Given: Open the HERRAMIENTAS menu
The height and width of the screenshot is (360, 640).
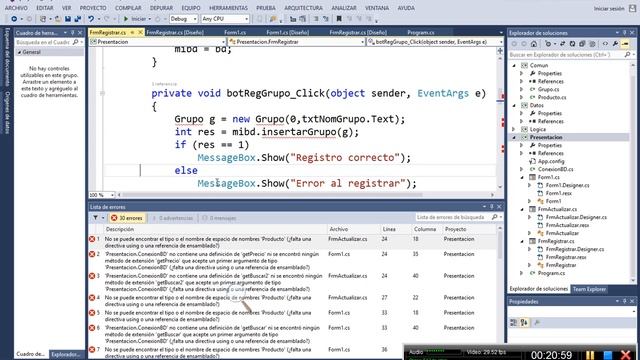Looking at the screenshot, I should click(228, 8).
